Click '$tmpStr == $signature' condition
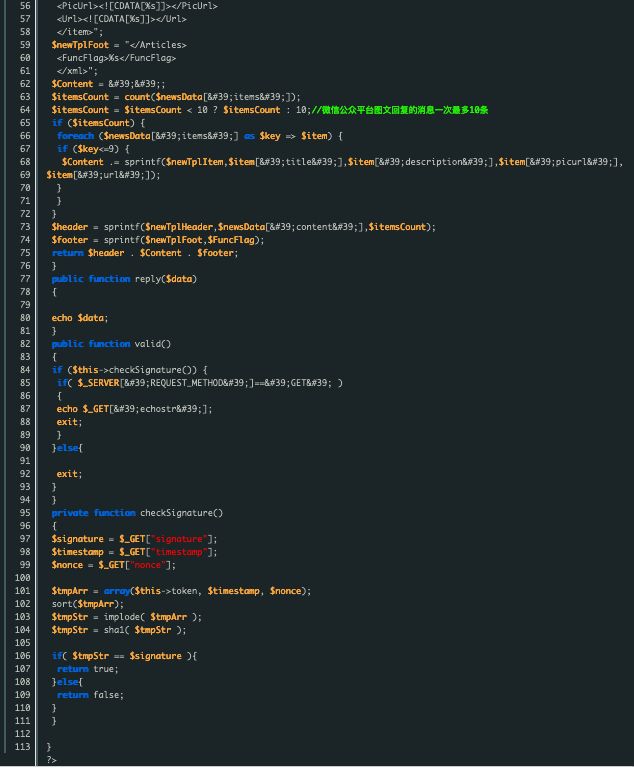Screen dimensions: 634x768 [127, 656]
